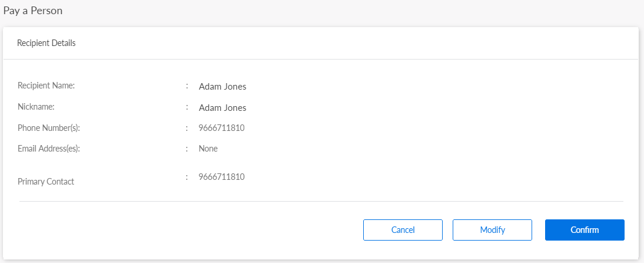Click the Email Address(es) label
The width and height of the screenshot is (644, 263).
(48, 148)
